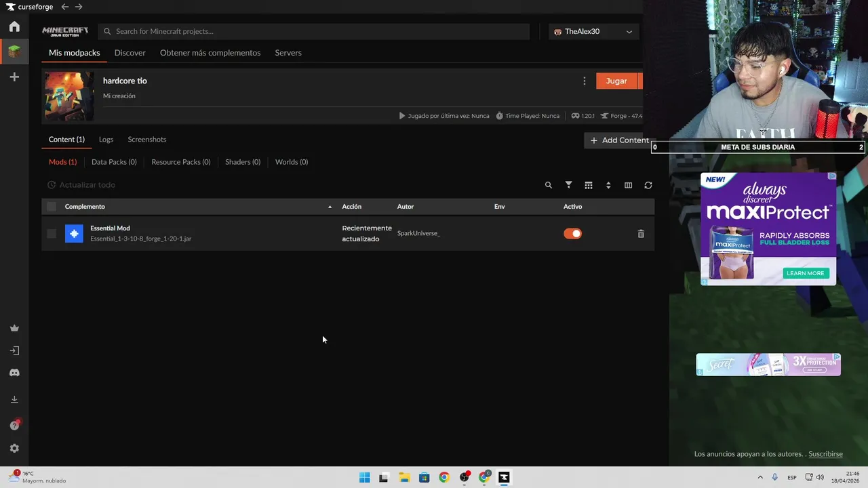Click the plus icon to add a game
Viewport: 868px width, 488px height.
pyautogui.click(x=14, y=77)
